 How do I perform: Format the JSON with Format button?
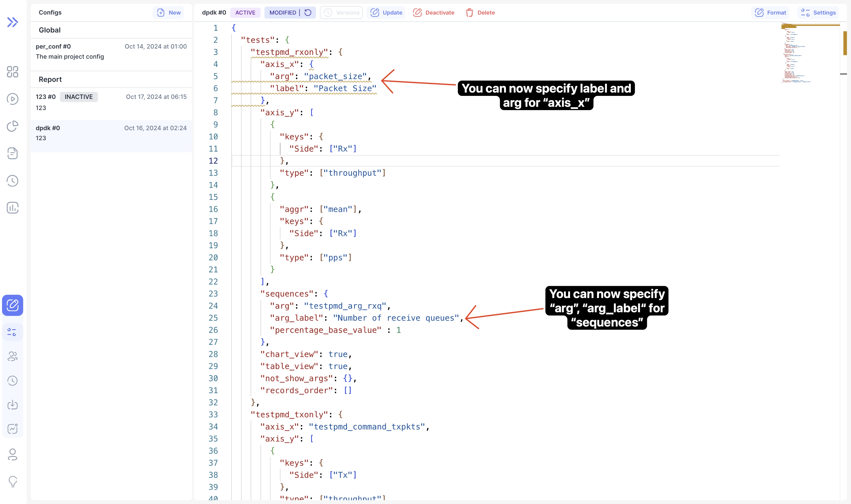point(770,12)
